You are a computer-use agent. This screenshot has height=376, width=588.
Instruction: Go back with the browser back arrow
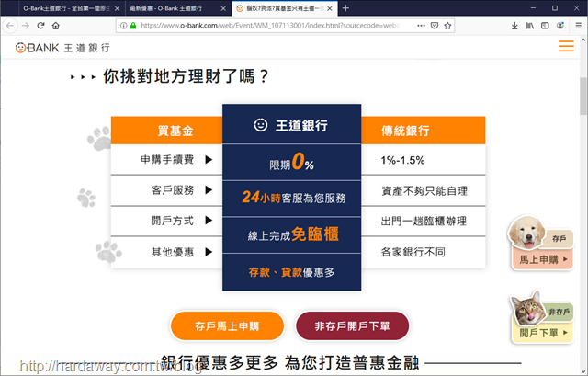coord(10,26)
